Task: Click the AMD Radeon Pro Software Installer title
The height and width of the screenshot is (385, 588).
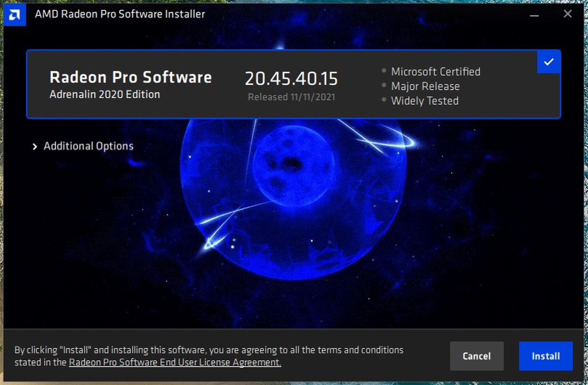Action: click(x=120, y=14)
